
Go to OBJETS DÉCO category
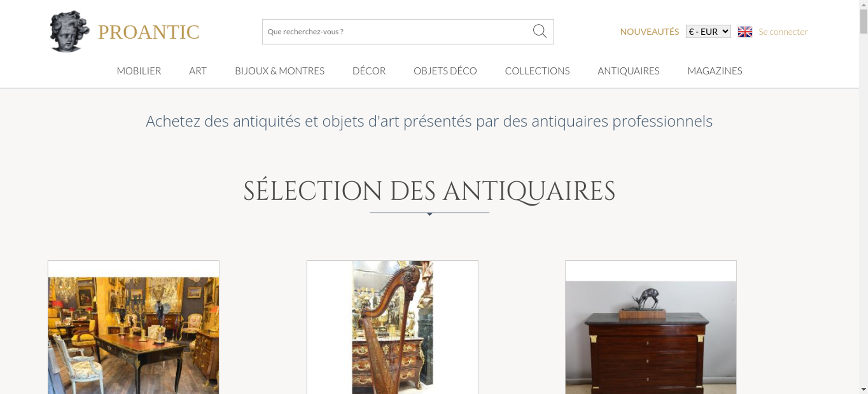point(445,71)
